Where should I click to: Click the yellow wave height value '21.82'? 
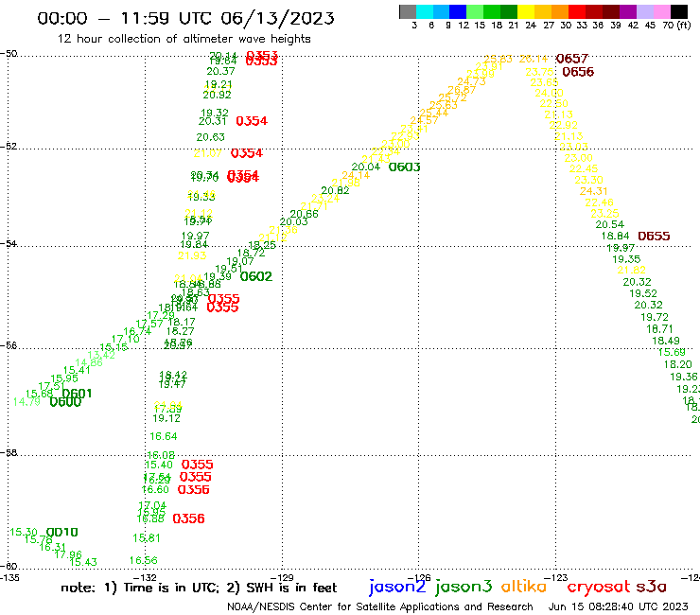(632, 270)
